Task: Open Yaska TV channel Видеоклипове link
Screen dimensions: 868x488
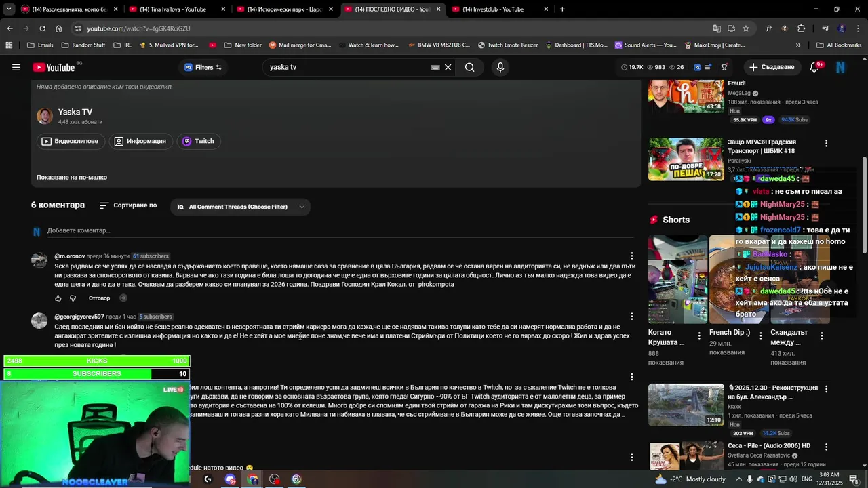Action: (70, 141)
